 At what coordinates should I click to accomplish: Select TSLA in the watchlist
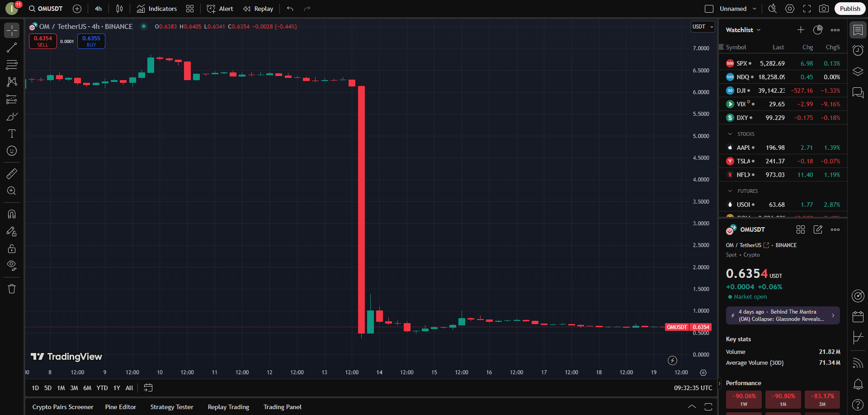[783, 161]
